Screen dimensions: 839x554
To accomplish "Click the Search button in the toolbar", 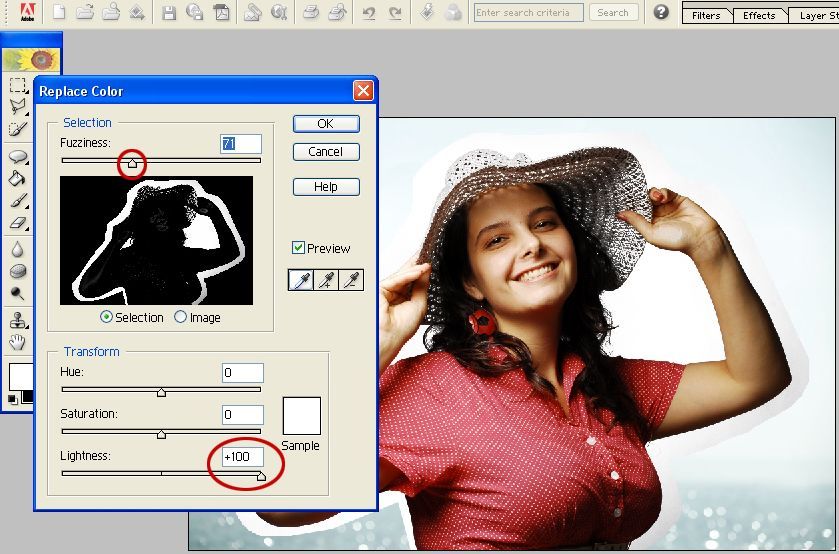I will [x=613, y=12].
